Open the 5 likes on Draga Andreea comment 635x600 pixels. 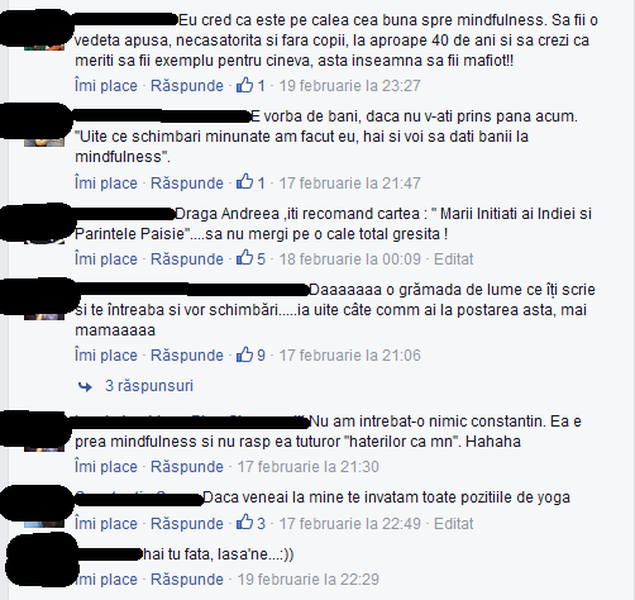pyautogui.click(x=261, y=259)
